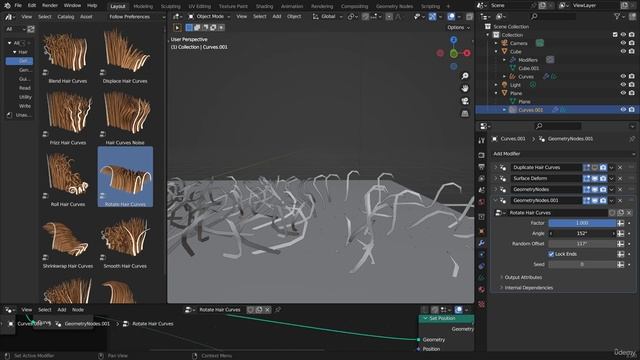Click the outliner filter funnel icon

tap(618, 16)
